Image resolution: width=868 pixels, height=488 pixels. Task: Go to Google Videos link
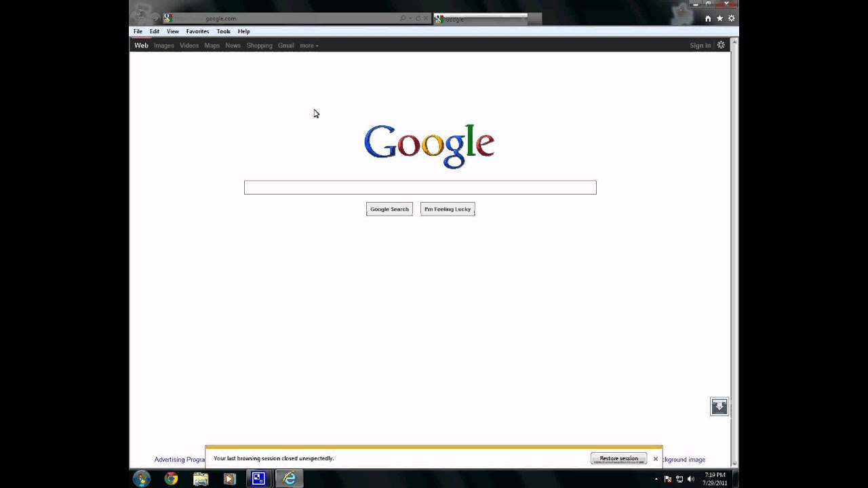(189, 45)
